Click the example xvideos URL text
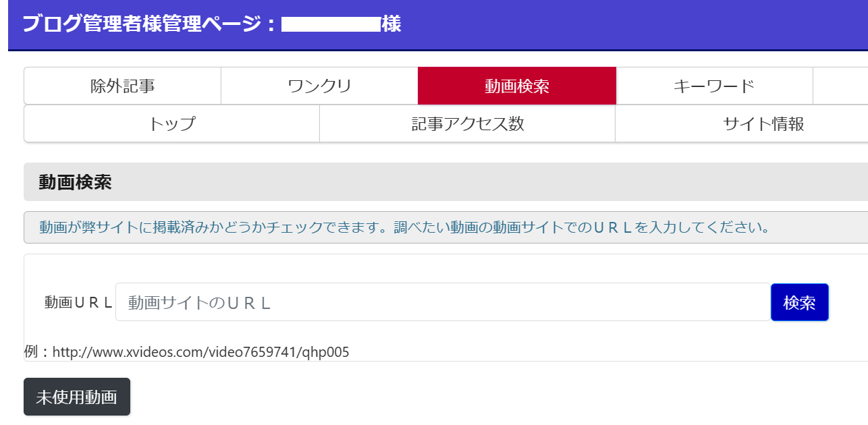The image size is (868, 425). coord(200,352)
